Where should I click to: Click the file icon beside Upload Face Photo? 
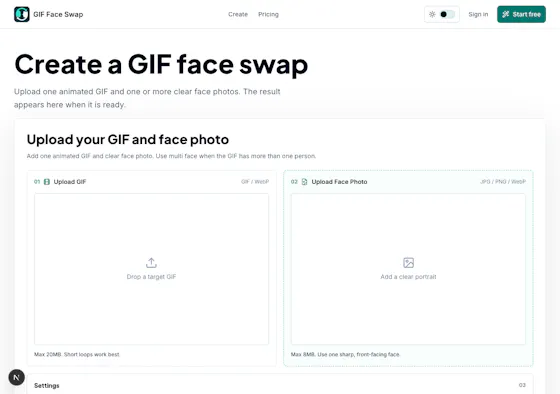[x=304, y=182]
